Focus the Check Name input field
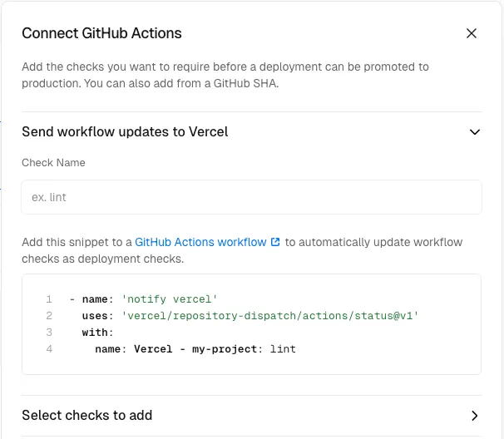Screen dimensions: 504x439 coord(251,197)
